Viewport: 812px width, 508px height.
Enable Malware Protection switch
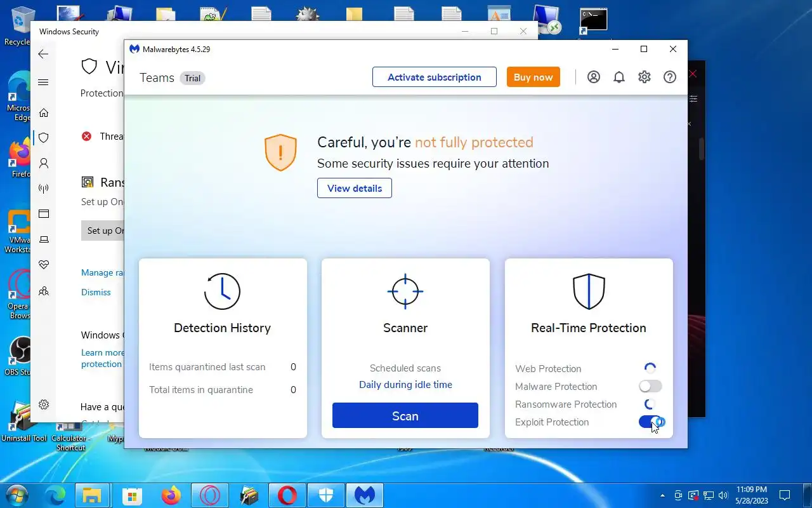650,386
